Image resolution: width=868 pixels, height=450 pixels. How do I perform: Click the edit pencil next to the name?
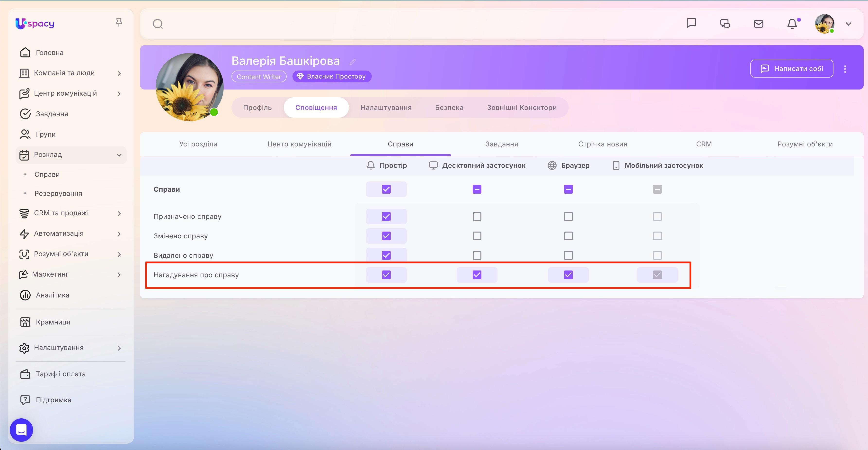coord(353,62)
